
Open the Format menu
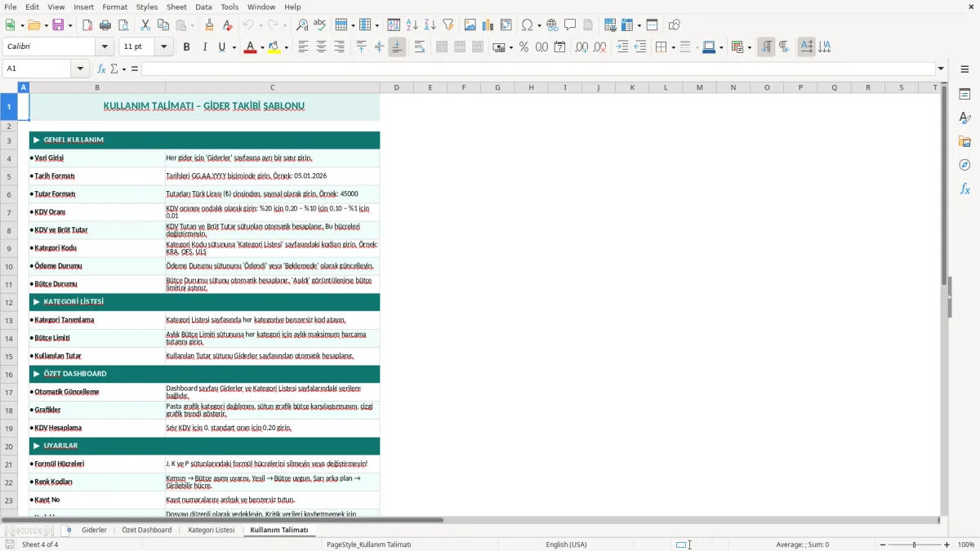114,7
